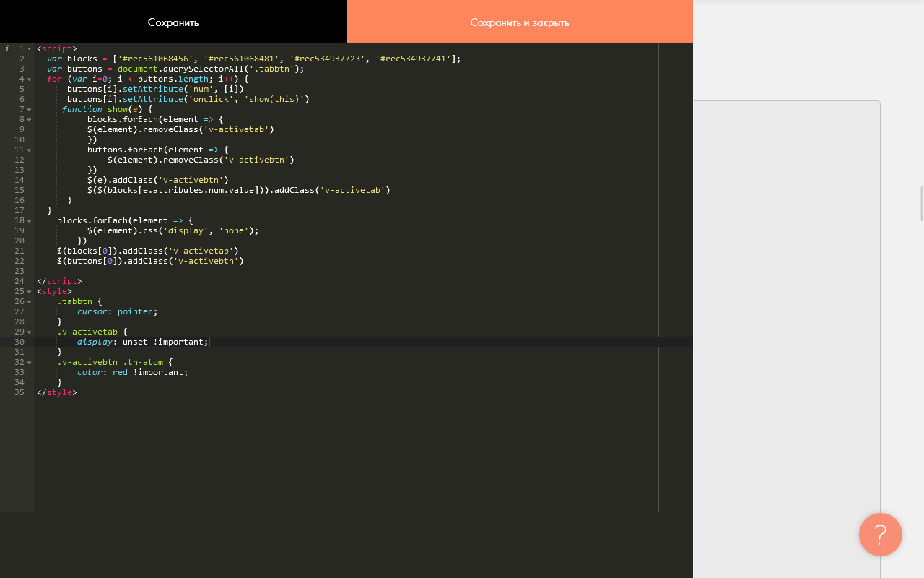Place cursor on empty line 23
Image resolution: width=924 pixels, height=578 pixels.
pos(217,271)
